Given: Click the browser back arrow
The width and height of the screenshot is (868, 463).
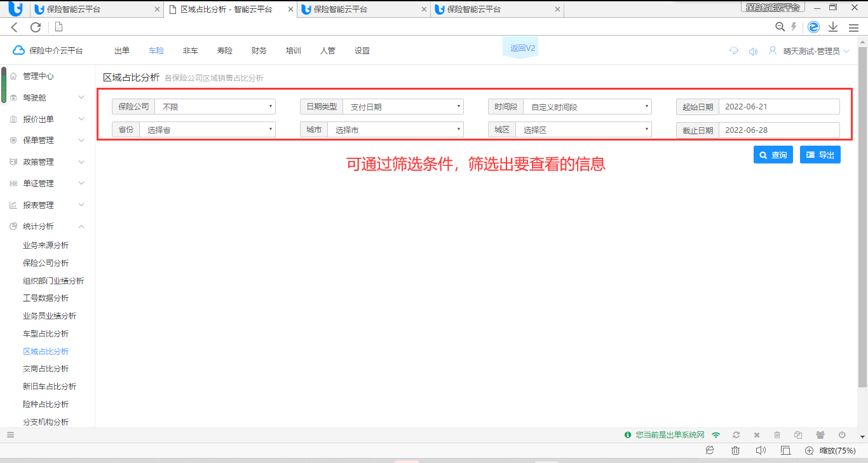Looking at the screenshot, I should pyautogui.click(x=15, y=27).
